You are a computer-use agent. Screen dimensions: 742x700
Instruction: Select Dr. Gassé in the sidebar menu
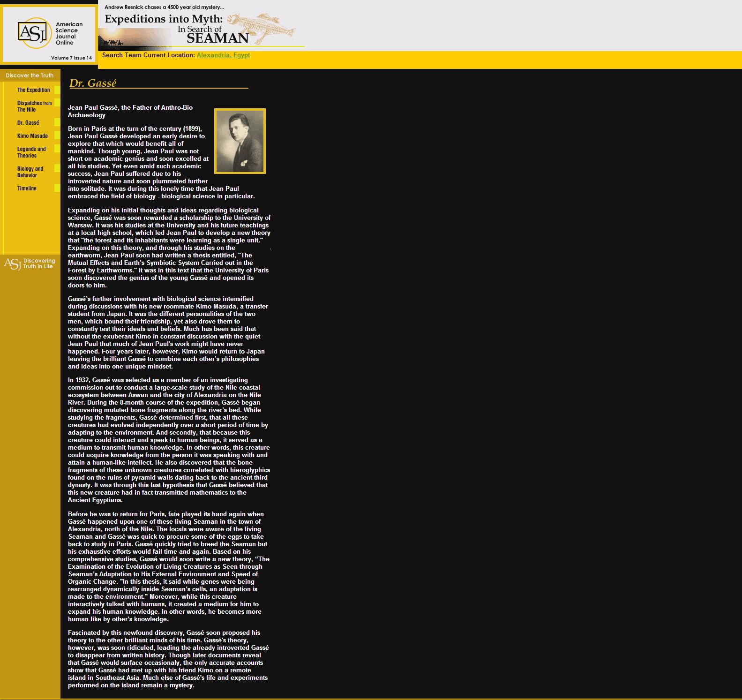coord(28,123)
